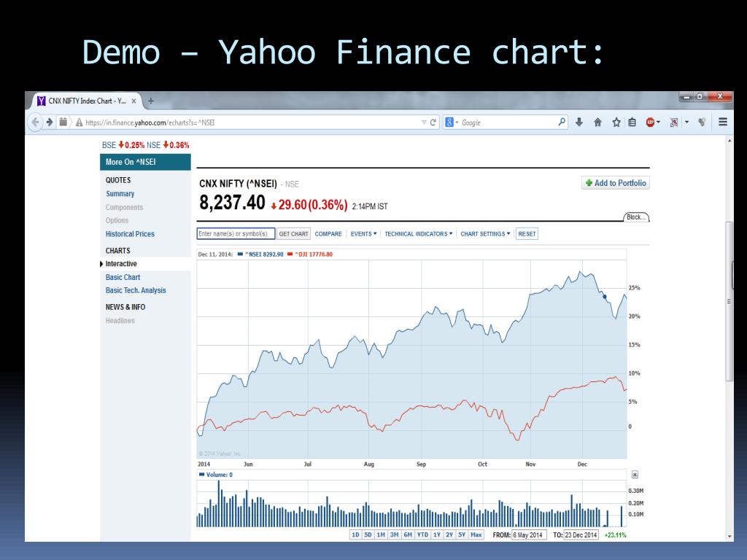The height and width of the screenshot is (560, 747).
Task: Select the Max time range
Action: 476,534
